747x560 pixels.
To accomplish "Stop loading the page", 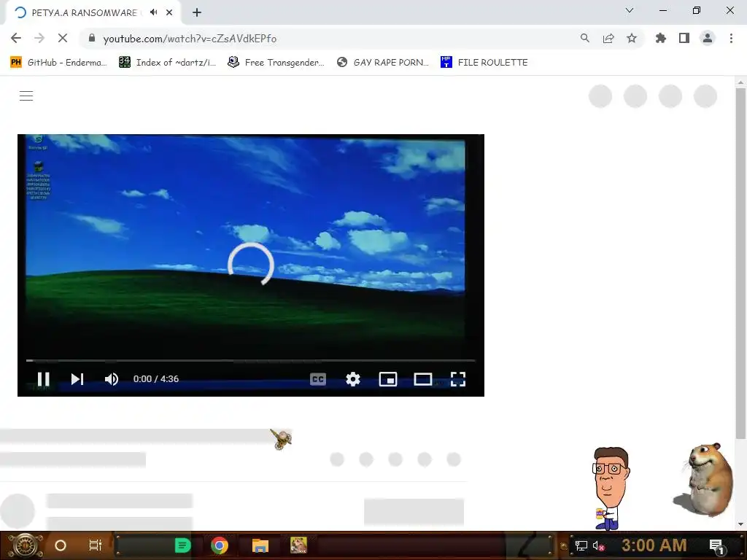I will pos(63,38).
